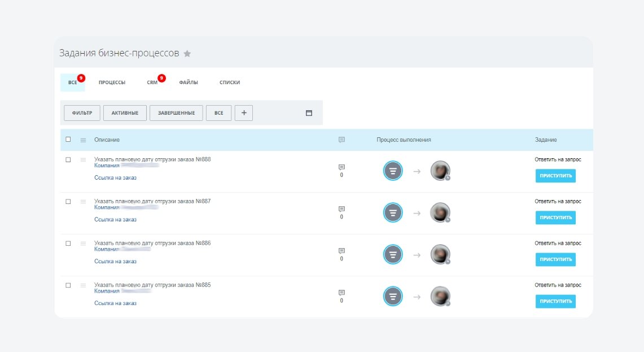Click the task title for order №885
644x352 pixels.
152,285
